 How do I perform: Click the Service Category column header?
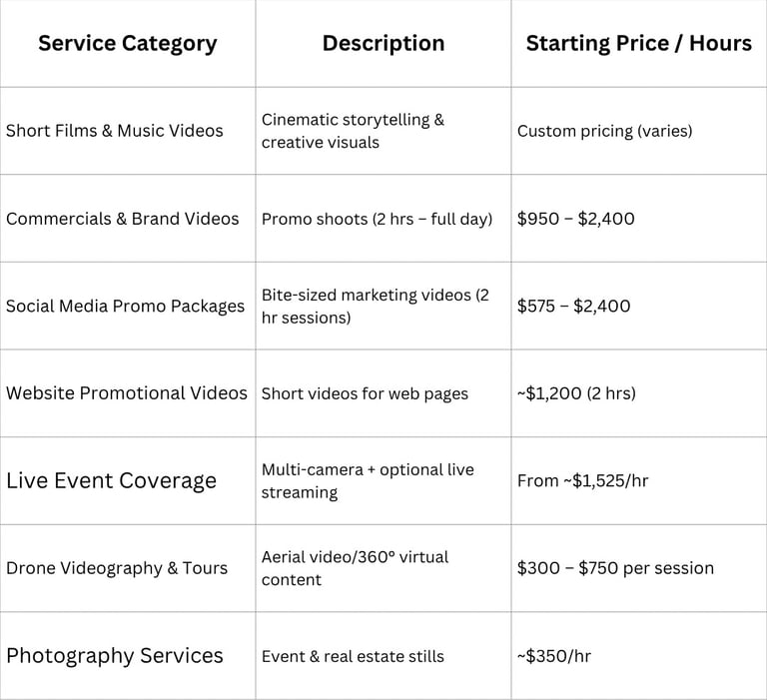127,44
